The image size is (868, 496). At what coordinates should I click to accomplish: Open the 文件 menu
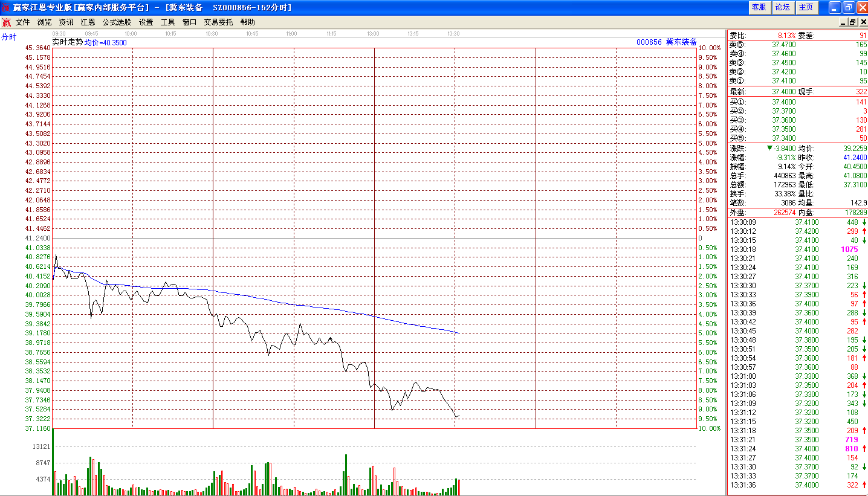pos(22,22)
